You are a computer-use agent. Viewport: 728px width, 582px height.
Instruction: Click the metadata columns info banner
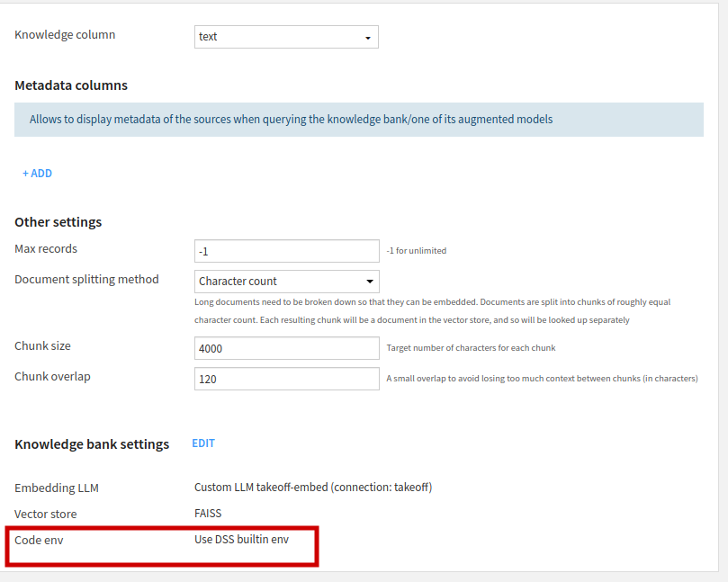tap(358, 120)
